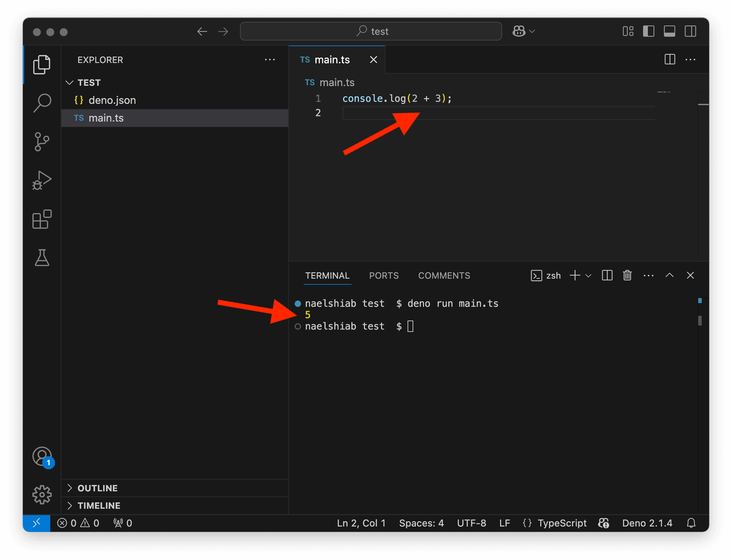Click the editor minimap
The image size is (732, 560).
tap(664, 92)
